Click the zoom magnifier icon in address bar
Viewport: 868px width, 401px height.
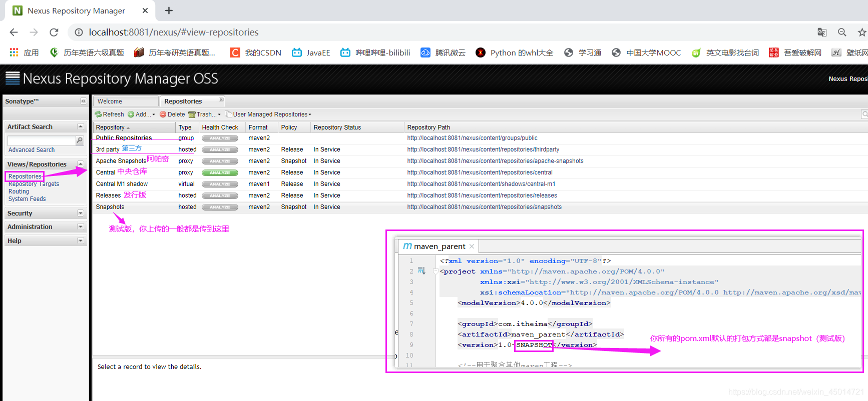coord(842,32)
